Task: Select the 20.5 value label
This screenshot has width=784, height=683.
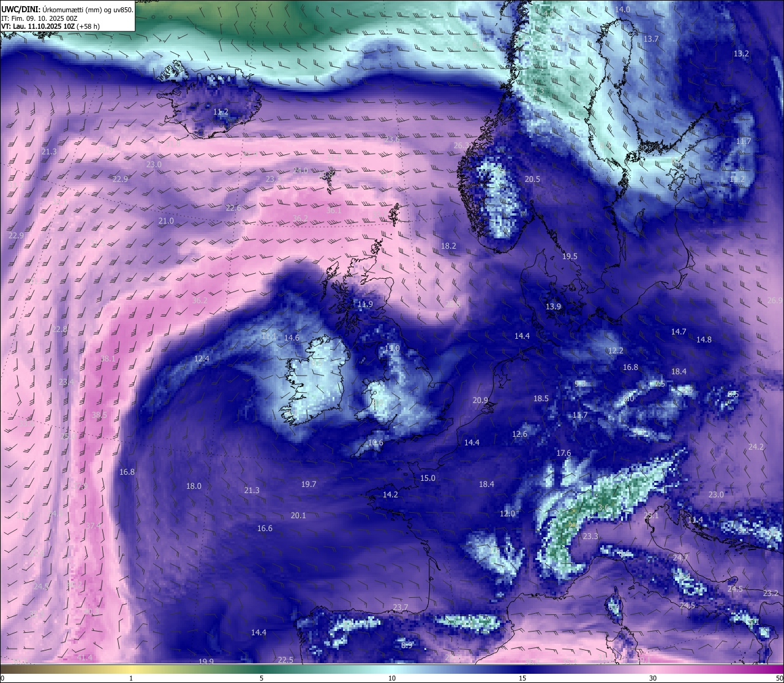Action: (x=533, y=179)
